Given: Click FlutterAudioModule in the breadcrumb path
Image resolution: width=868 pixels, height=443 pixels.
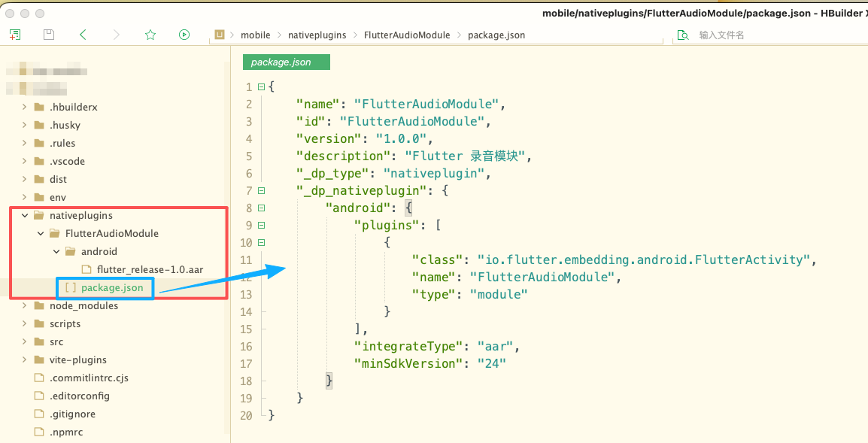Looking at the screenshot, I should (407, 35).
